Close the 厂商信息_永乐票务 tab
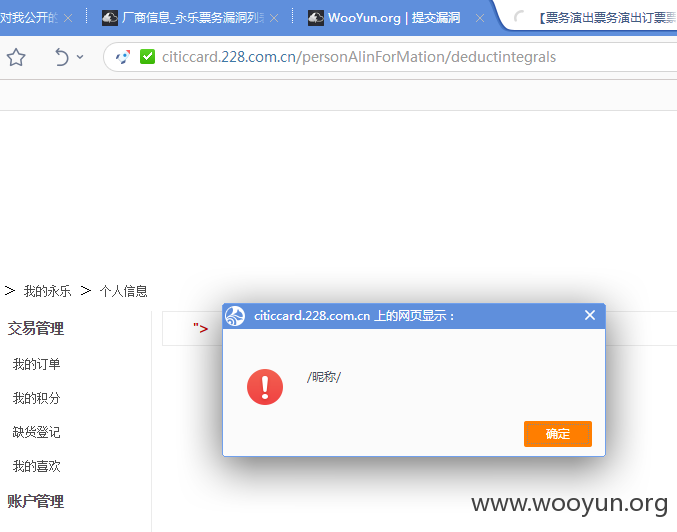The height and width of the screenshot is (532, 677). click(274, 18)
